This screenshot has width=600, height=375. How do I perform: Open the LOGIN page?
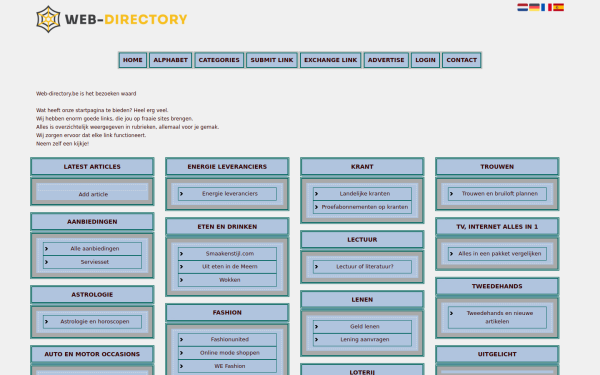[426, 60]
